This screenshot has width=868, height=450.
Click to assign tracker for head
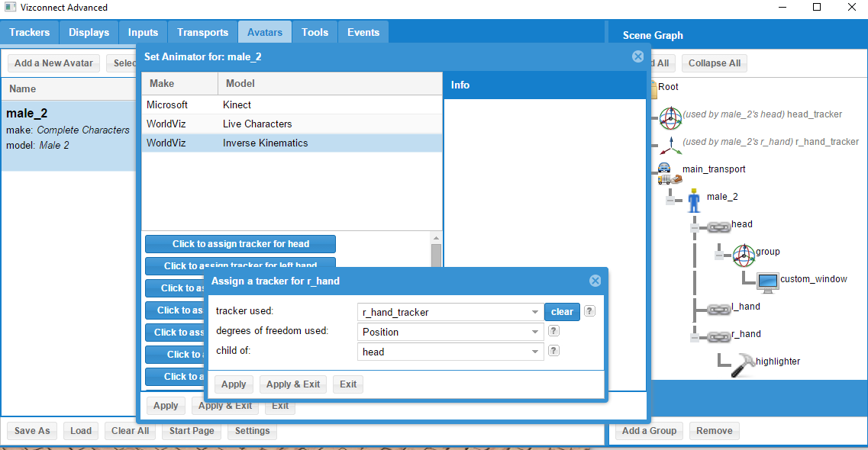pos(240,244)
